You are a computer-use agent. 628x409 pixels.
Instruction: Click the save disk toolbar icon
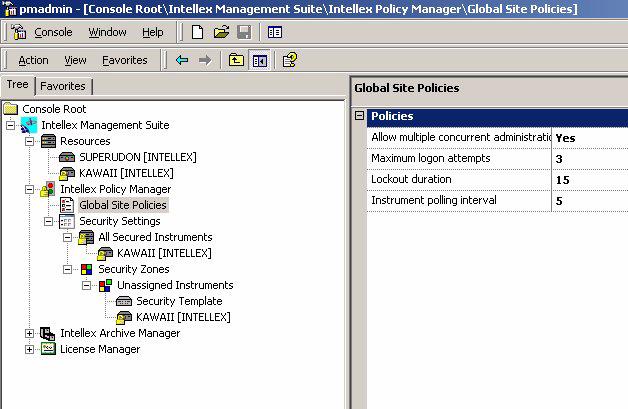[x=244, y=32]
